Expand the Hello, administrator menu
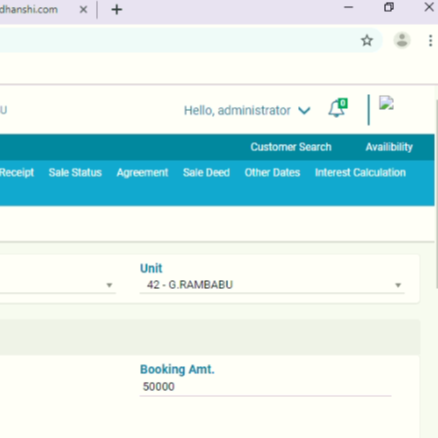 click(247, 110)
